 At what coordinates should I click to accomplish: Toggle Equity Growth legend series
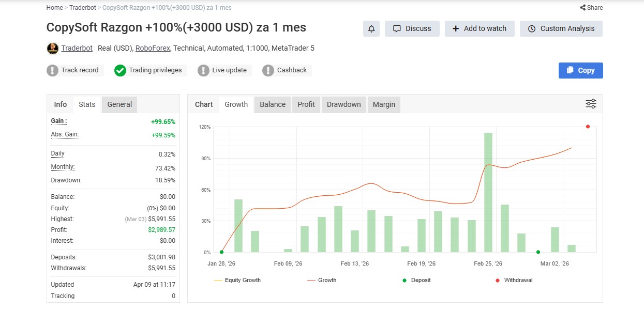pos(237,280)
